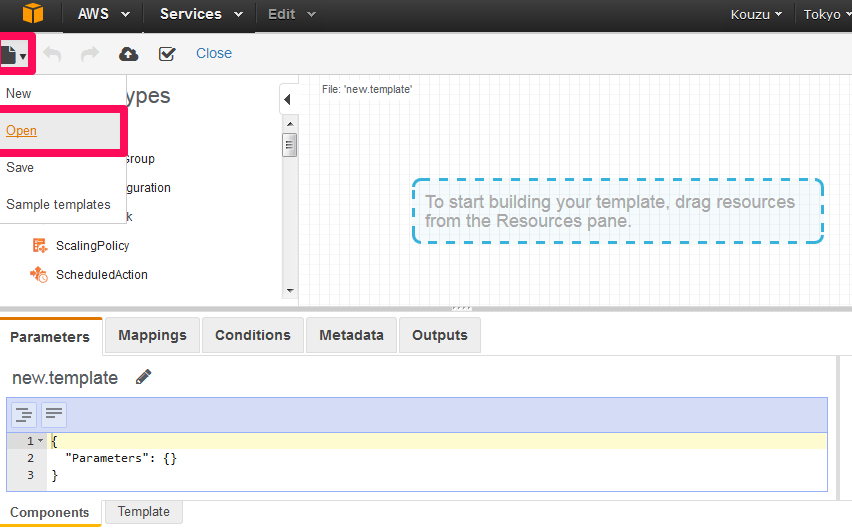This screenshot has width=852, height=532.
Task: Click the undo arrow icon
Action: [x=52, y=54]
